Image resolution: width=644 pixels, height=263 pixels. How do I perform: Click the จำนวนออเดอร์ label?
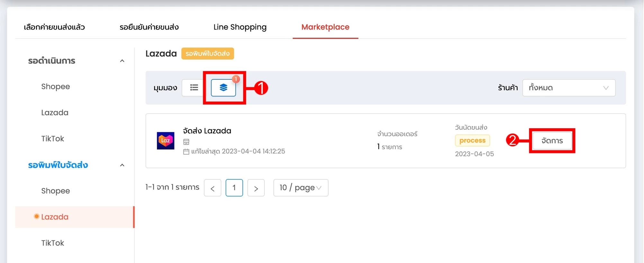tap(397, 134)
